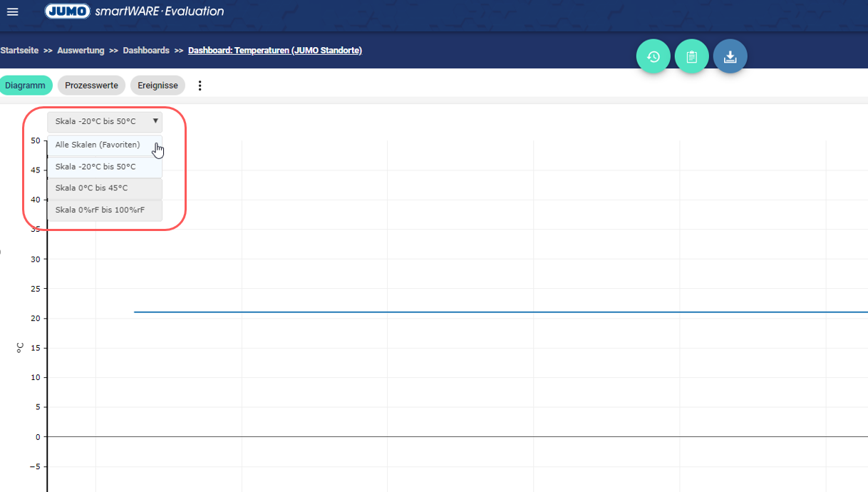Open Dashboards breadcrumb link

(x=146, y=51)
